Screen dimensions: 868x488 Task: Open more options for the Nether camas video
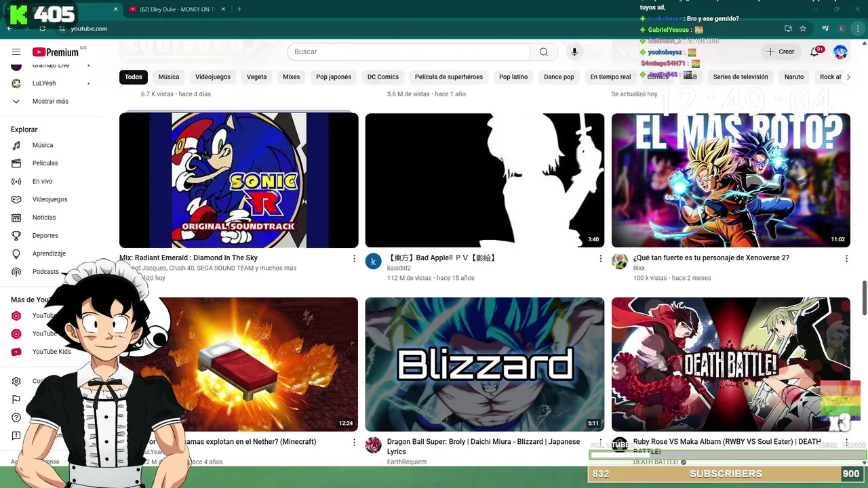[x=354, y=442]
